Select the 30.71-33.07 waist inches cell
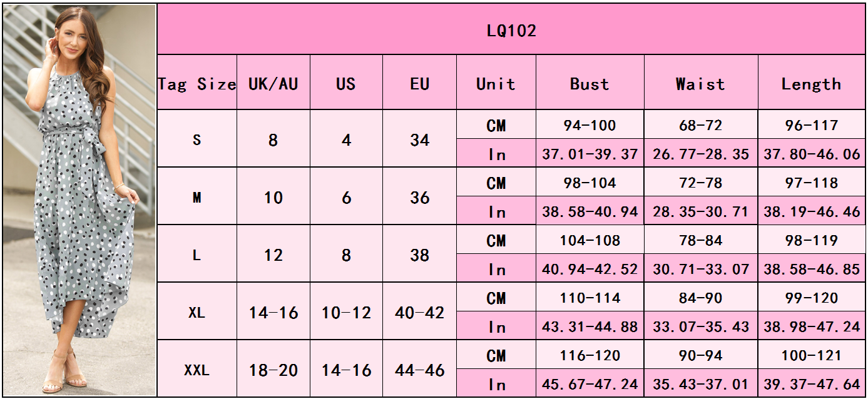 click(700, 269)
